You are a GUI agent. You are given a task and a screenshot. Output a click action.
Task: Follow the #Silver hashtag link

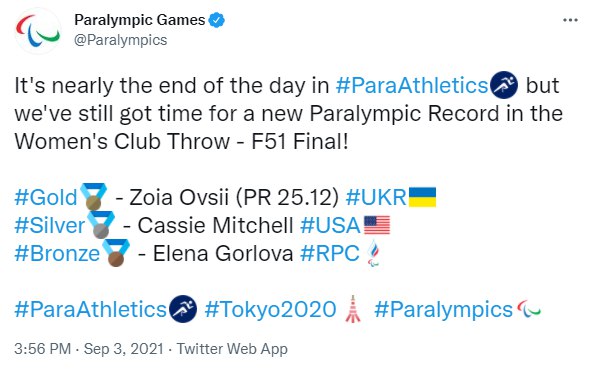tap(50, 225)
